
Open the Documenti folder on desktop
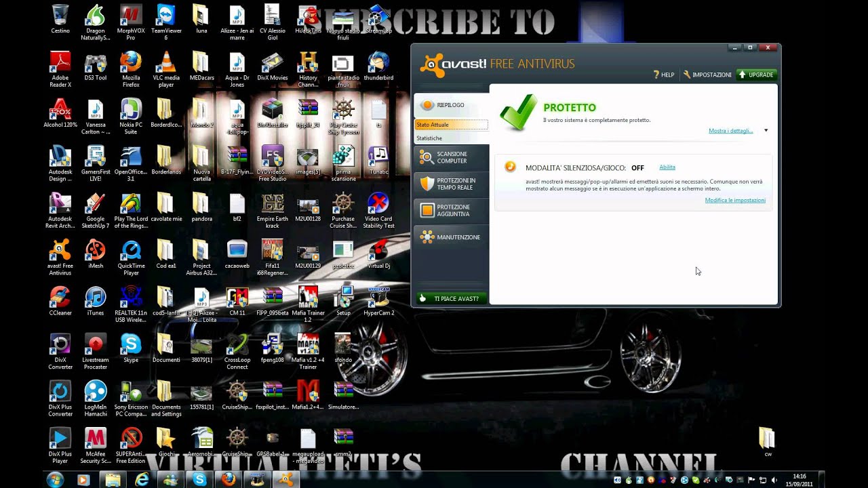coord(166,348)
